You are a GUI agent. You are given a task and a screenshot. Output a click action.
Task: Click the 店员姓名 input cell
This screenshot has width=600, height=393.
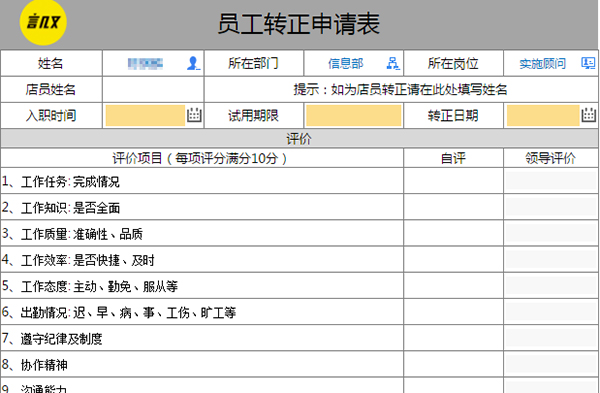[x=153, y=90]
